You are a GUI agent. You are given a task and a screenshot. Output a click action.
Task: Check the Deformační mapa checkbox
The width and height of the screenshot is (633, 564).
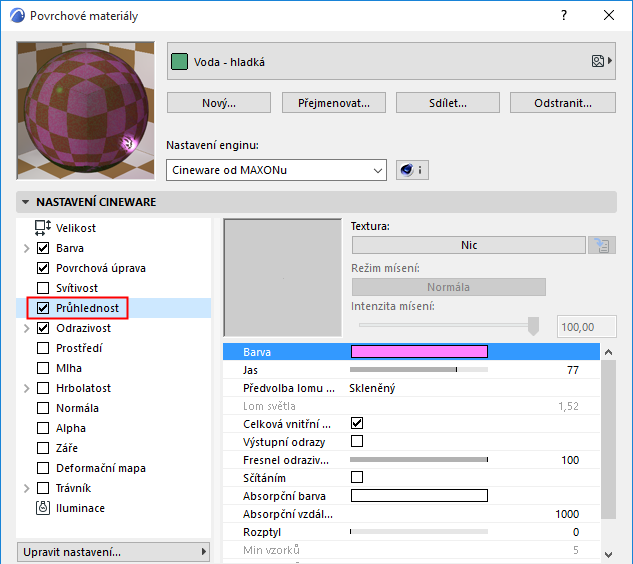[x=43, y=468]
